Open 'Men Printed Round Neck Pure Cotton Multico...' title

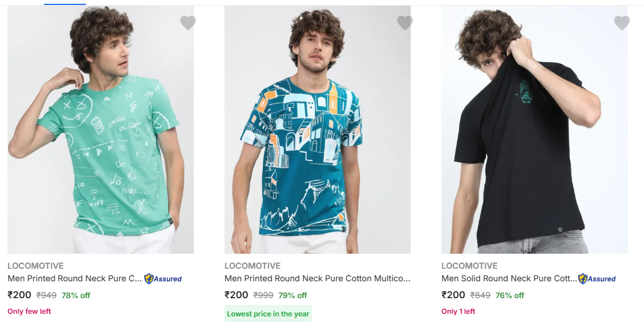317,279
